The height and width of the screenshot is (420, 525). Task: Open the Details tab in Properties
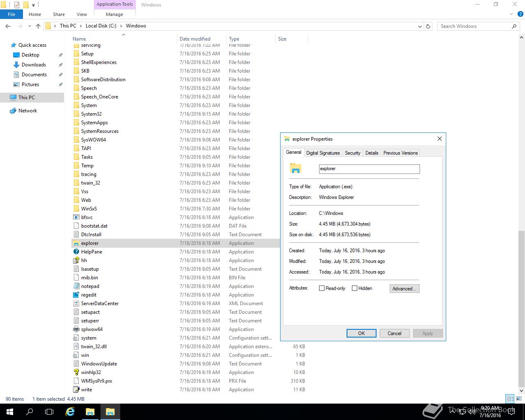372,153
